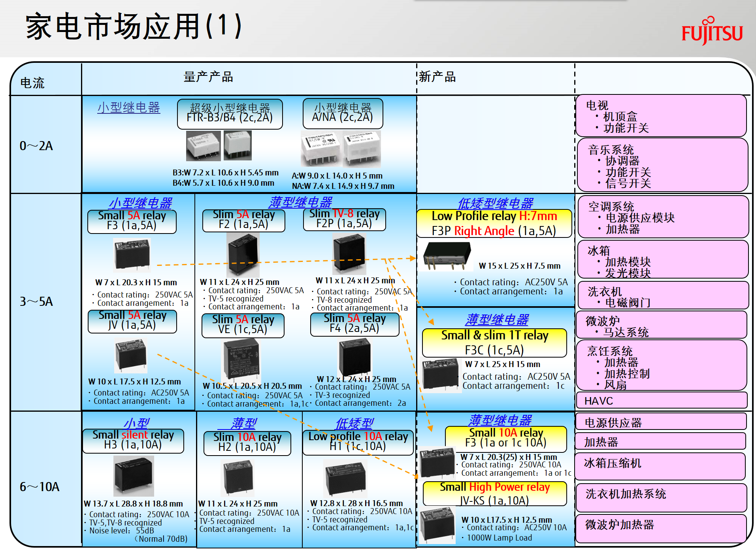Viewport: 756px width, 550px height.
Task: Click the F3C relay photo
Action: [442, 375]
